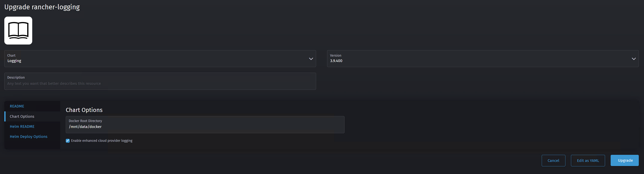Click the blue Upgrade button
This screenshot has height=174, width=644.
625,160
